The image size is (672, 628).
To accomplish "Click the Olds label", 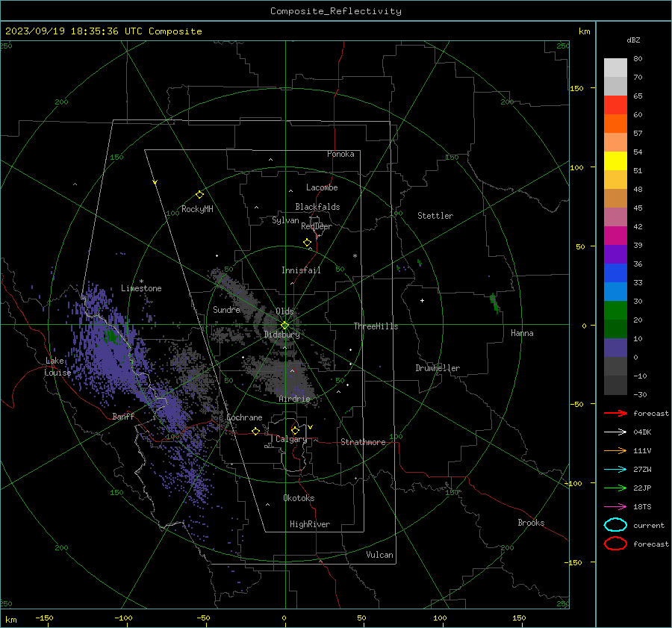I will pos(284,311).
